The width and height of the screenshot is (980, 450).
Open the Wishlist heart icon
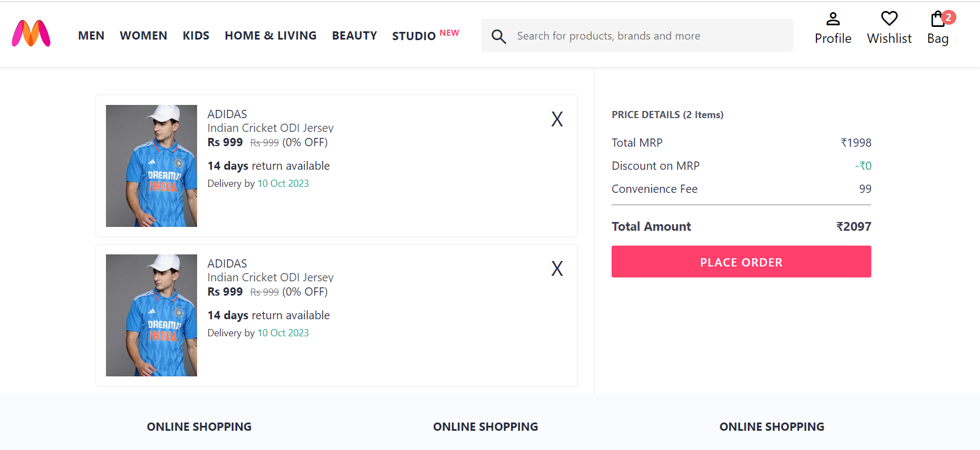click(889, 19)
